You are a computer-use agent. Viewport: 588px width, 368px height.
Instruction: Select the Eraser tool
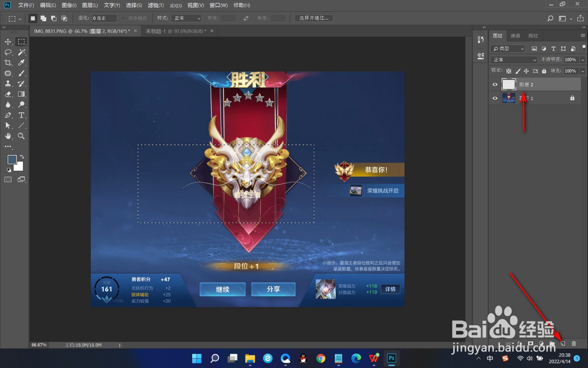click(8, 94)
